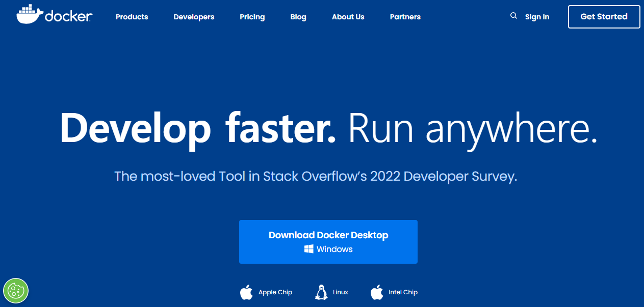
Task: Expand the About Us navigation item
Action: coord(348,17)
